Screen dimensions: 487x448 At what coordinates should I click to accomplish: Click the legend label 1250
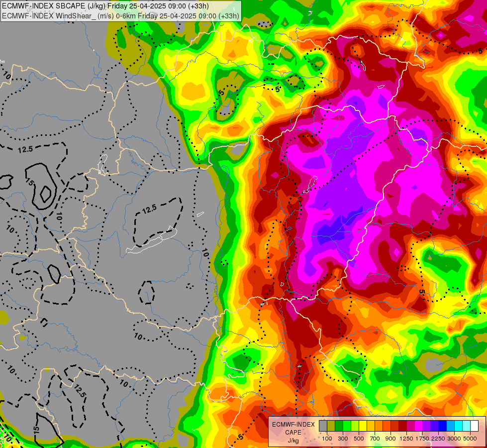406,439
